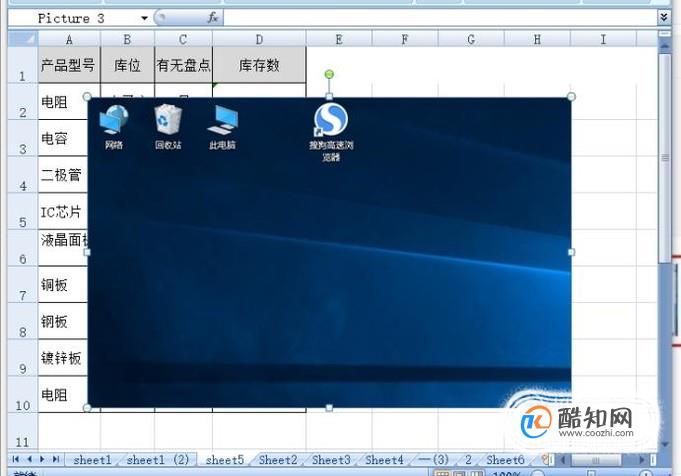Viewport: 681px width, 476px height.
Task: Select column I header
Action: click(603, 40)
